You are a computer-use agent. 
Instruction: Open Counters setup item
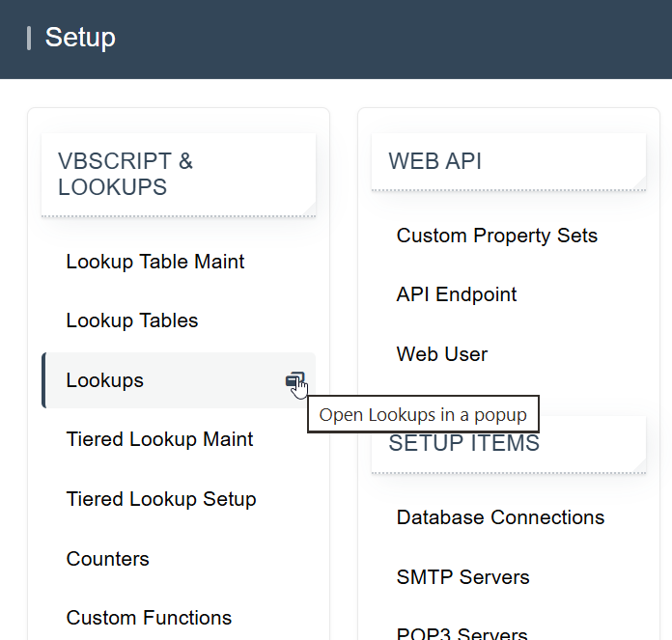pos(107,559)
